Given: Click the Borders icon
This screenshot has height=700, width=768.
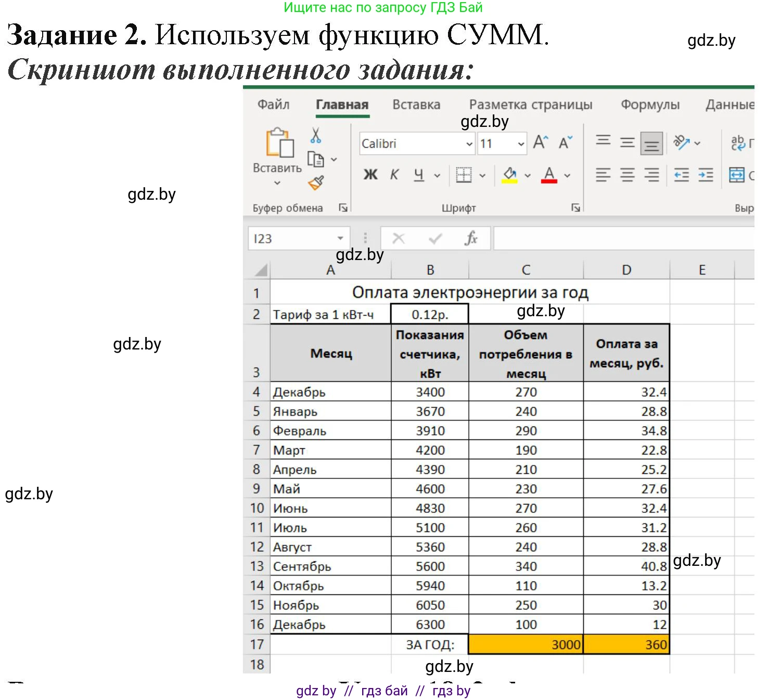Looking at the screenshot, I should 464,175.
